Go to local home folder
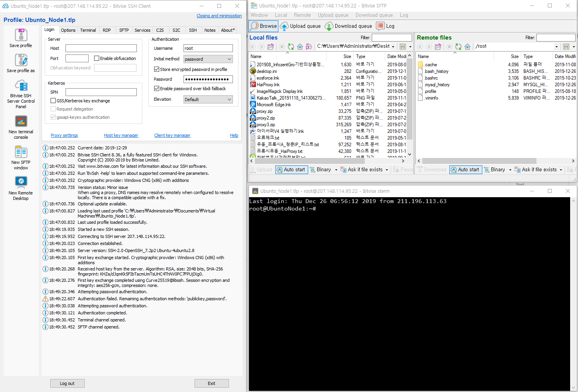578x392 pixels. click(x=300, y=47)
